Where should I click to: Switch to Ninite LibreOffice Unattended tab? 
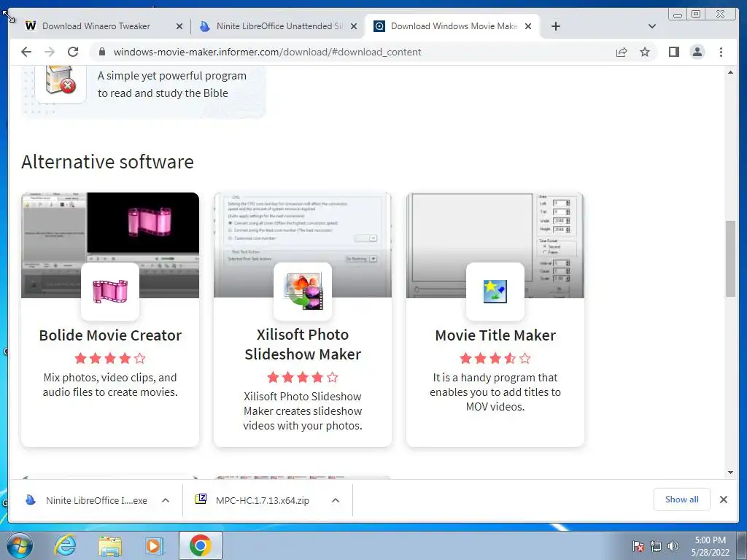click(279, 26)
